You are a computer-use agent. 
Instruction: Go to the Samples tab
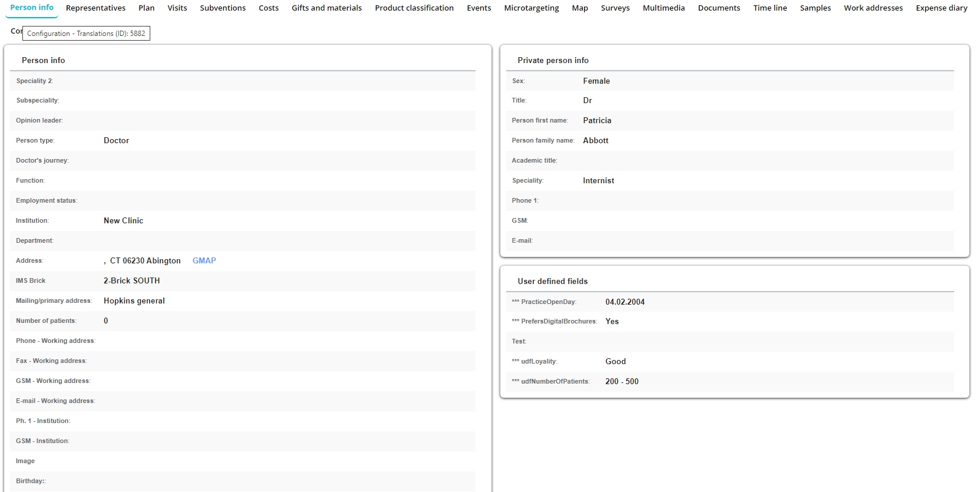tap(815, 8)
